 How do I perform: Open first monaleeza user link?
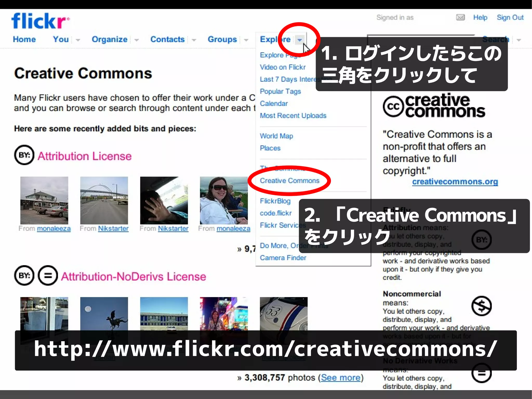(x=54, y=228)
